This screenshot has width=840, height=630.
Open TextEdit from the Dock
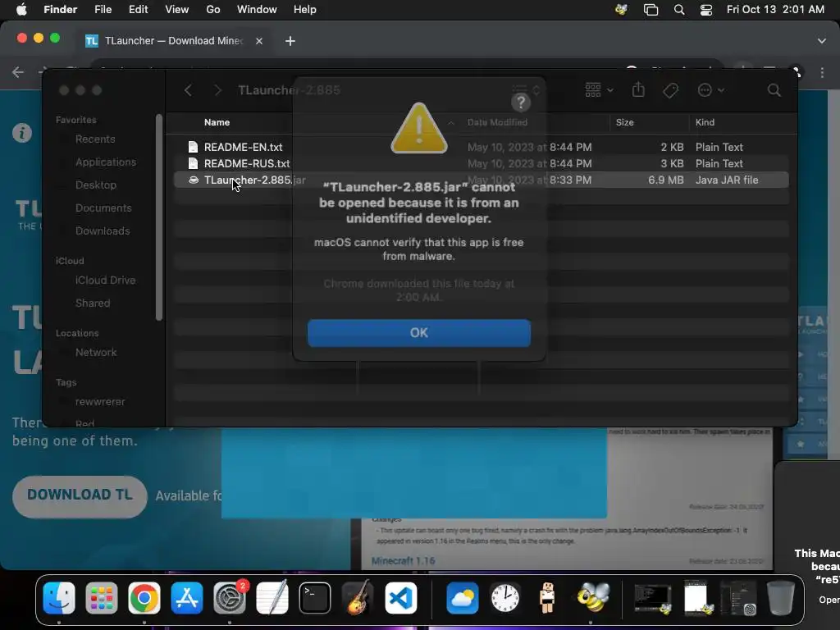272,598
